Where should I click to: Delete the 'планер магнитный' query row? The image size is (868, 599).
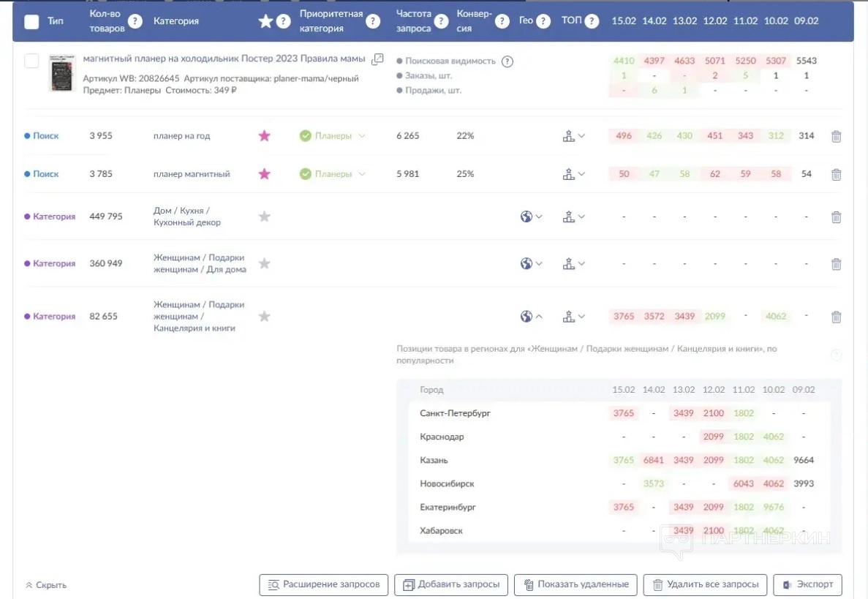click(836, 174)
